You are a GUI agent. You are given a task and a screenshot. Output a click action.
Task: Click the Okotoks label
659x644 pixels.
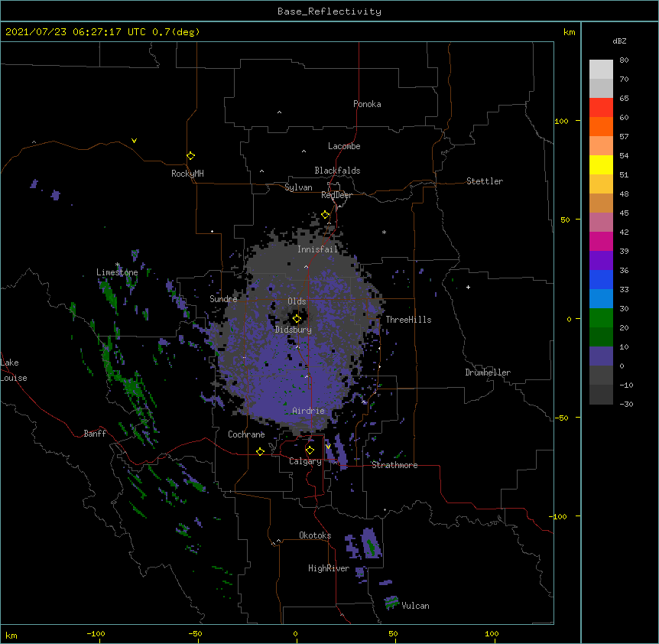pyautogui.click(x=315, y=535)
